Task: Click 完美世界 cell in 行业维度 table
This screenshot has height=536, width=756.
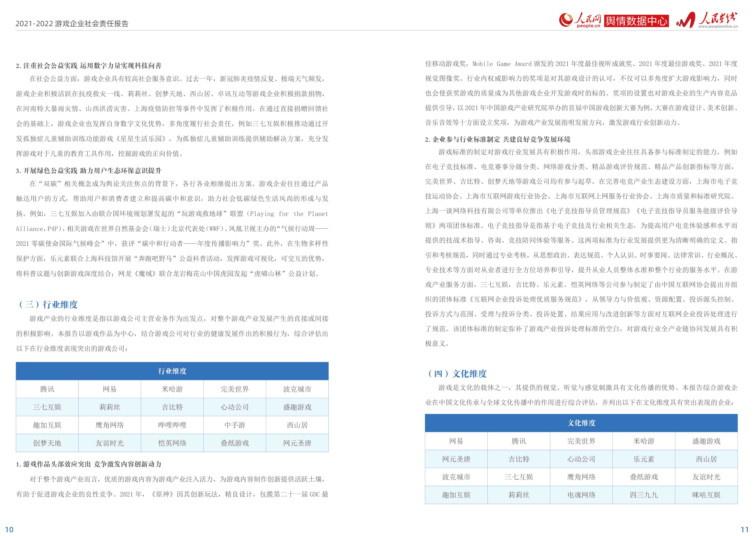Action: (x=235, y=389)
